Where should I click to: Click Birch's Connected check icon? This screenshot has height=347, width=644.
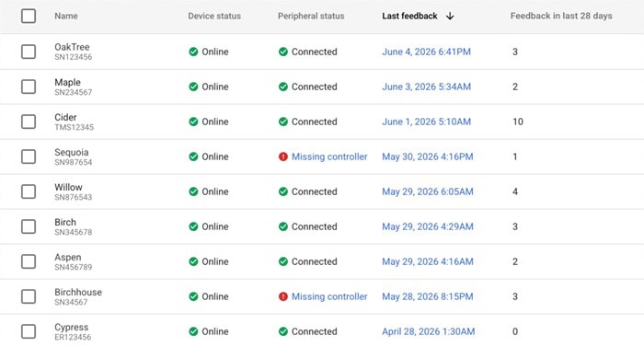coord(283,226)
